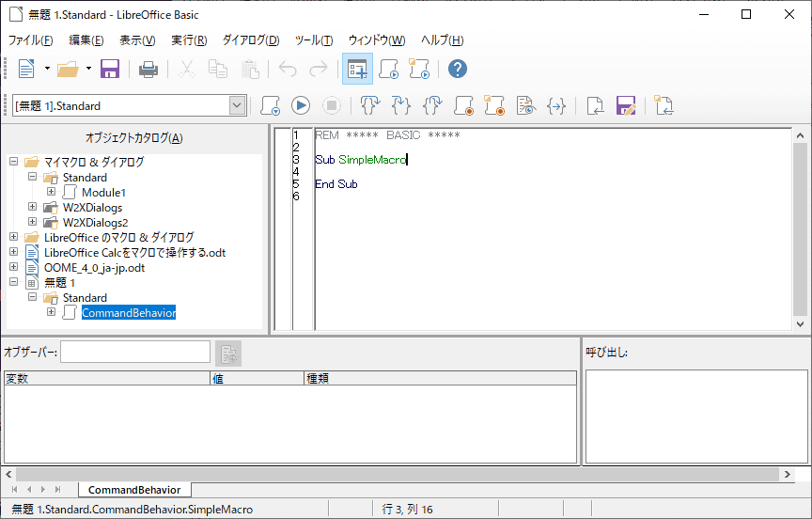Click the 種類 column header
Screen dimensions: 812x519
(x=440, y=378)
